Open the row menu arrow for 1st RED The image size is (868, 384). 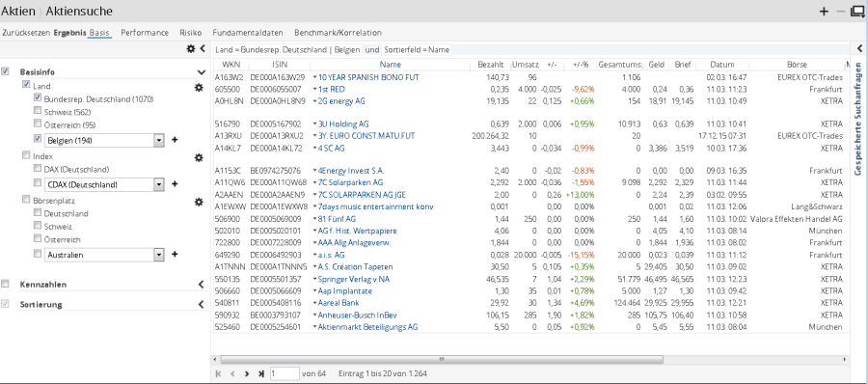[x=315, y=89]
